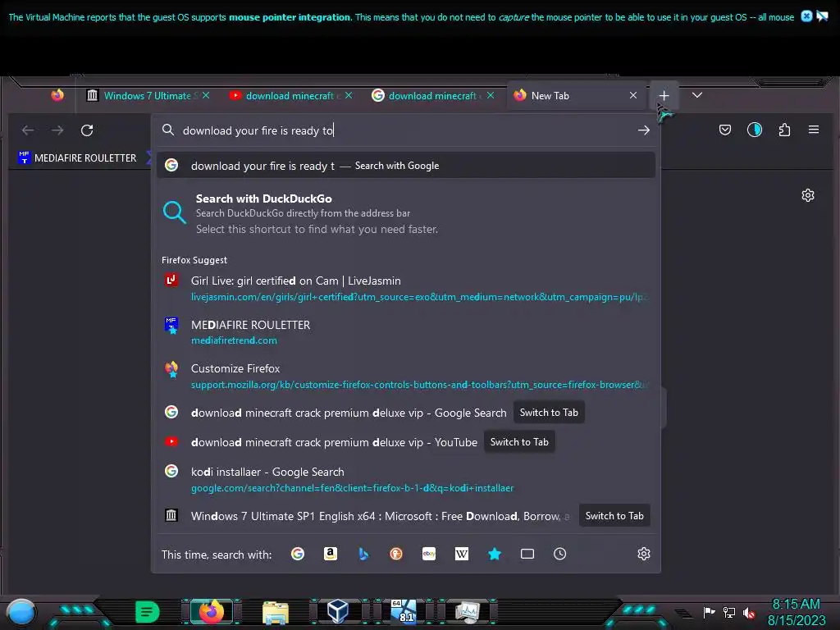Open the Extensions puzzle icon
Viewport: 840px width, 630px height.
point(784,130)
